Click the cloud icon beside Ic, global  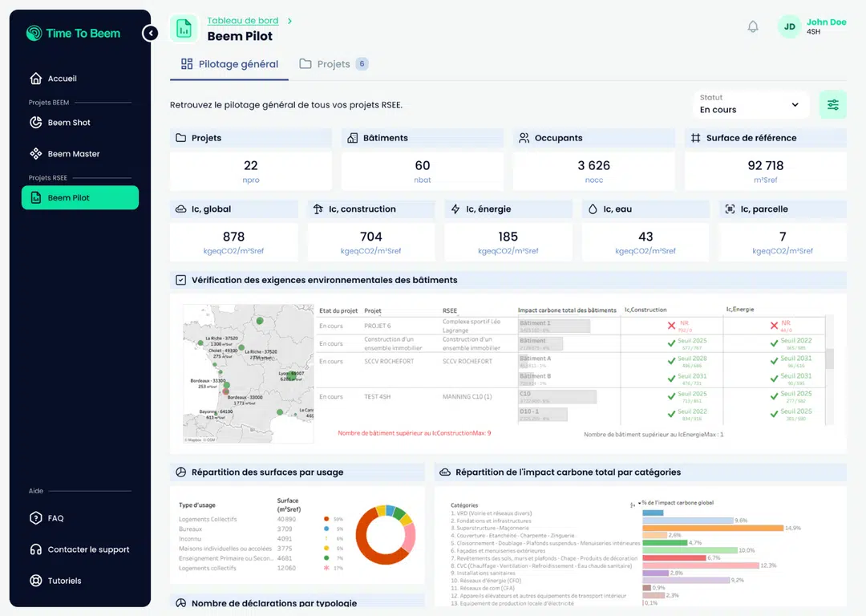click(180, 209)
